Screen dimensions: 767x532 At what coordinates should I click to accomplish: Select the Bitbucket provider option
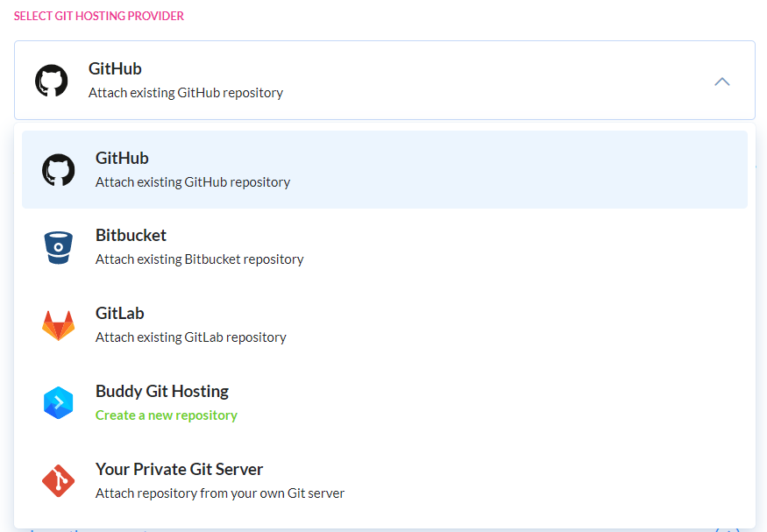coord(385,247)
